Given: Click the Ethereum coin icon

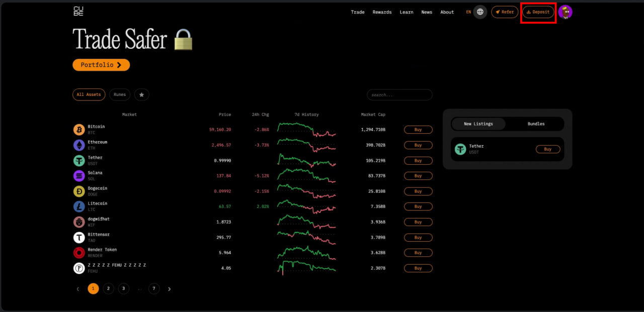Looking at the screenshot, I should click(79, 145).
